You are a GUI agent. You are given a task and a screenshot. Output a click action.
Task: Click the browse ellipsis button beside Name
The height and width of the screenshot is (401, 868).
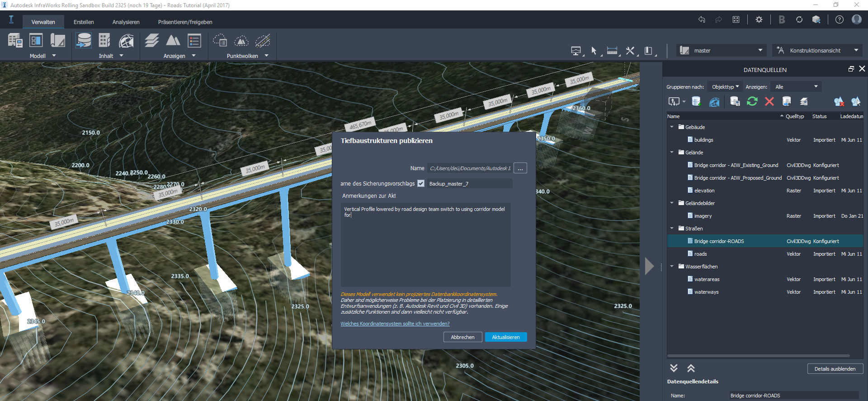(x=520, y=168)
